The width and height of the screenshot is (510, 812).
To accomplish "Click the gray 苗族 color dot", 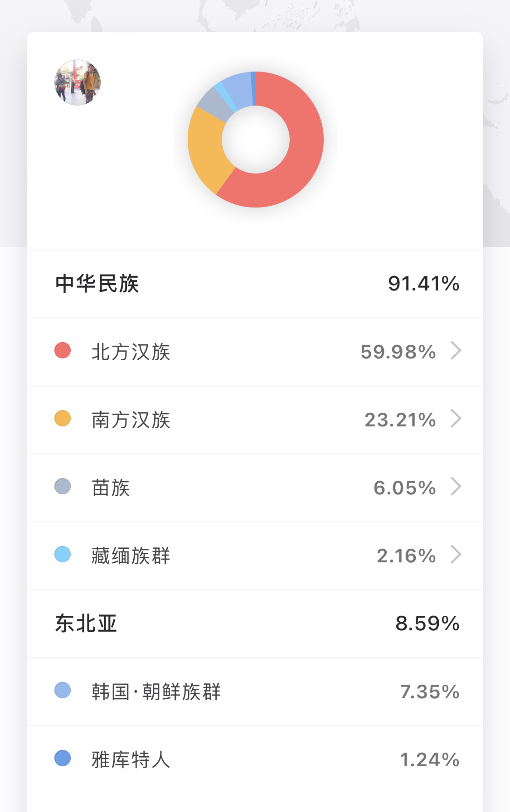I will (x=63, y=487).
